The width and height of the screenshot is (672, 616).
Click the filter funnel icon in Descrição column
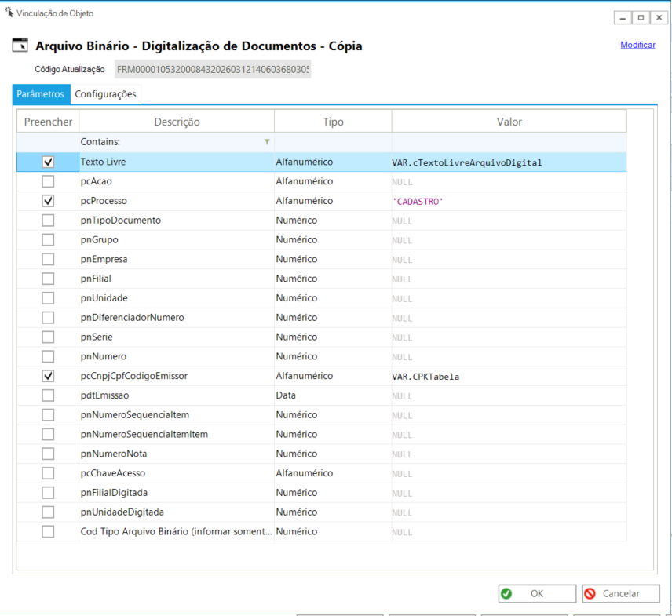point(267,142)
